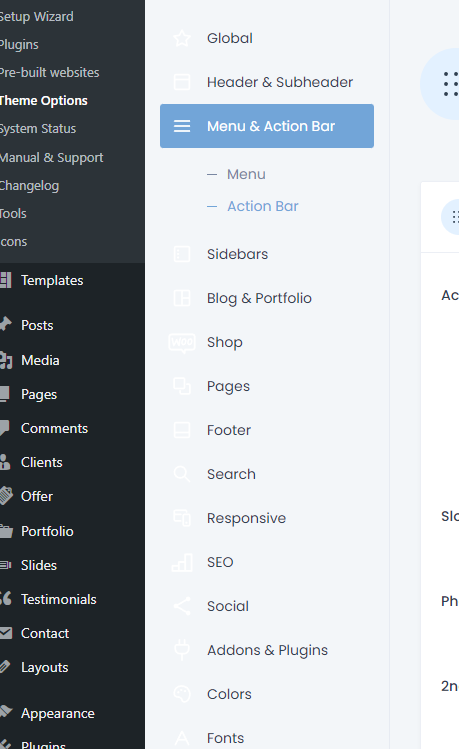Viewport: 459px width, 749px height.
Task: Click the Sidebars panel icon
Action: click(182, 254)
